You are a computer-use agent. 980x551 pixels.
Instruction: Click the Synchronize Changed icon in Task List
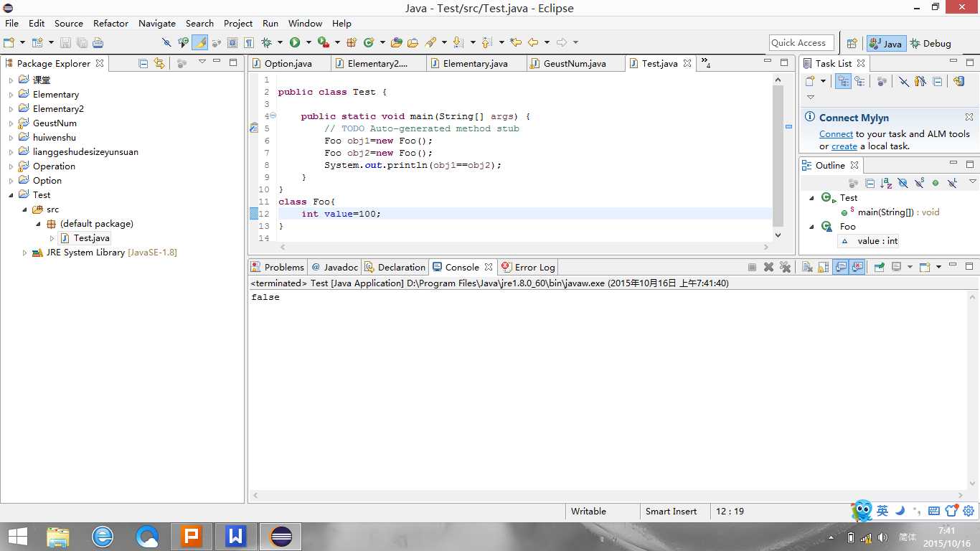pyautogui.click(x=959, y=81)
